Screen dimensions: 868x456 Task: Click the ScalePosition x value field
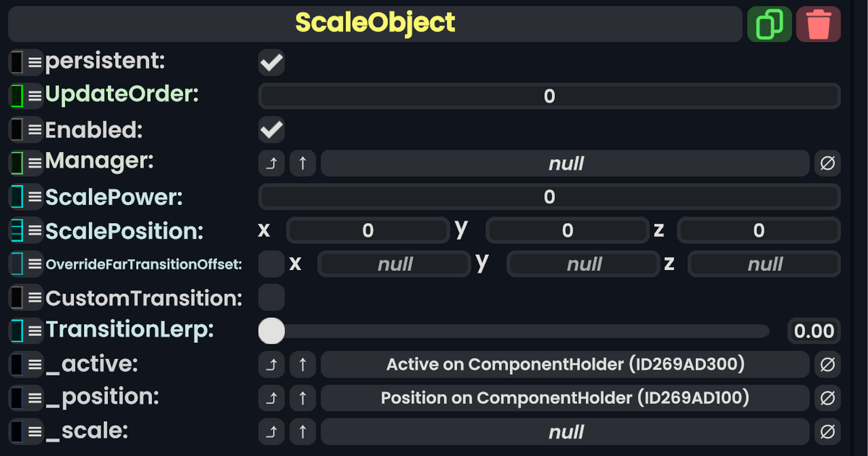[x=367, y=230]
